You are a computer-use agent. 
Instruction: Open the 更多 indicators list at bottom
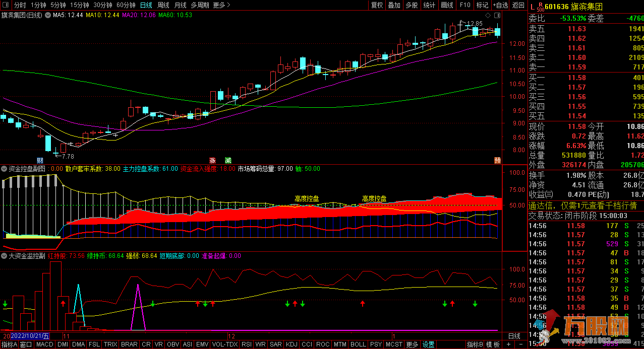412,344
